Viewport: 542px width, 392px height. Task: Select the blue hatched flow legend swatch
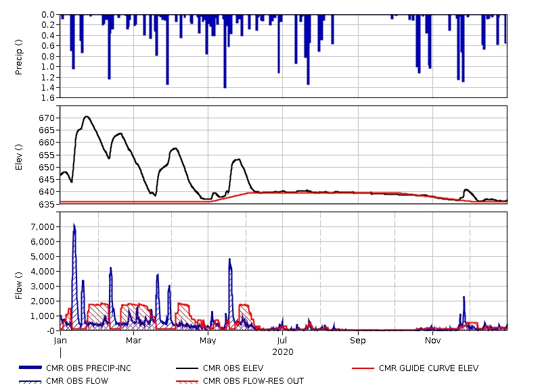coord(30,382)
